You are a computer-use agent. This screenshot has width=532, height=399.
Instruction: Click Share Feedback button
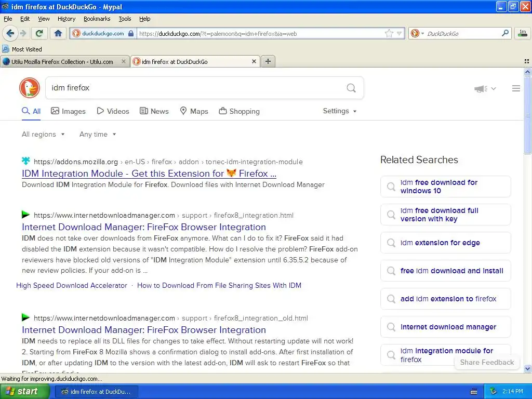(x=487, y=362)
